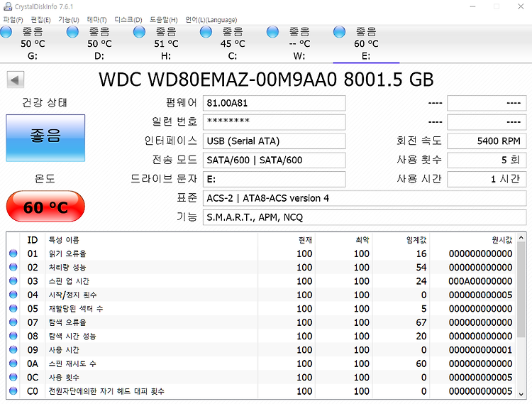The image size is (532, 404).
Task: Click the 특성 이름 column header
Action: 151,240
